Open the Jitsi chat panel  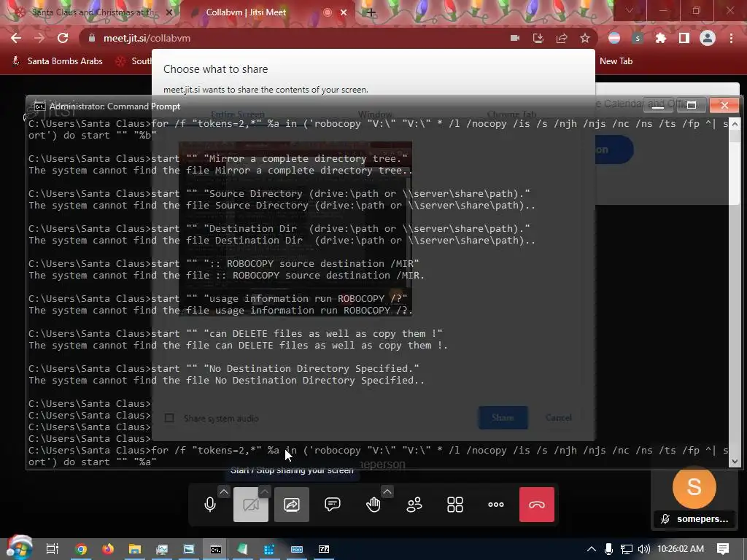coord(333,505)
